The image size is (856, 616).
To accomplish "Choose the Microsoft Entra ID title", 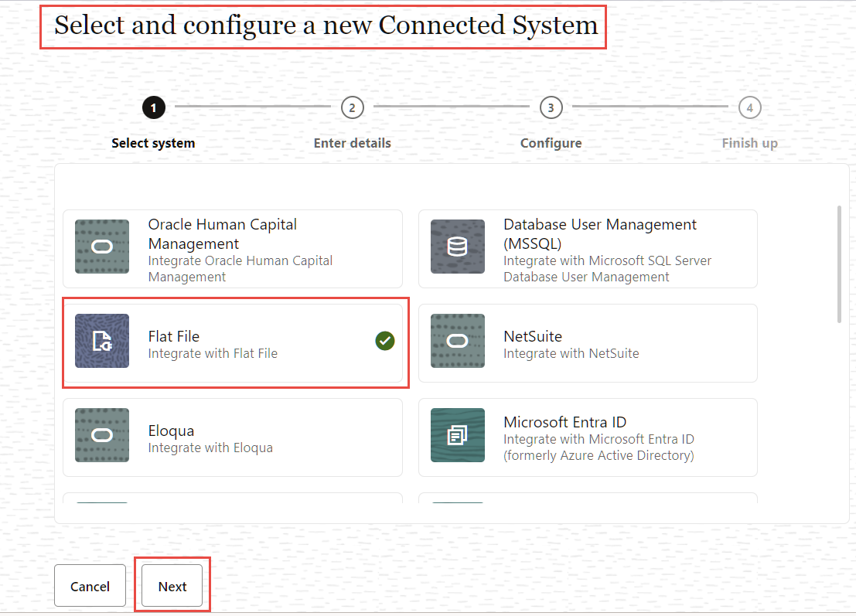I will point(565,422).
